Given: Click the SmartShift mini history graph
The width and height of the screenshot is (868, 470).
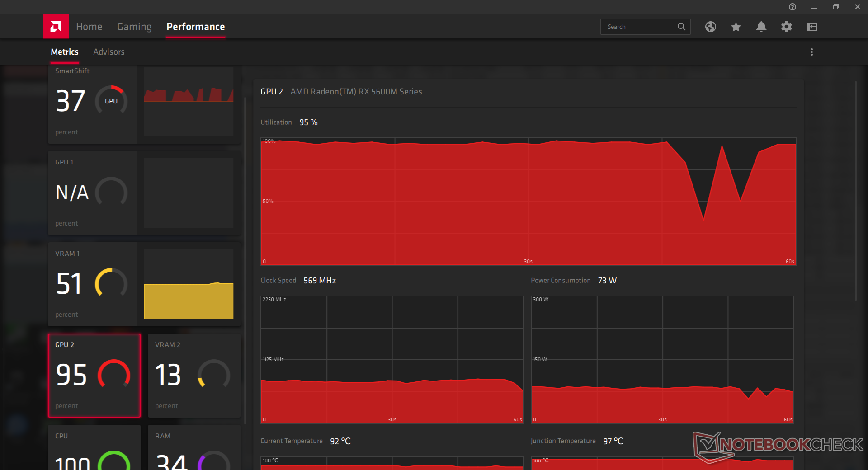Looking at the screenshot, I should (189, 102).
